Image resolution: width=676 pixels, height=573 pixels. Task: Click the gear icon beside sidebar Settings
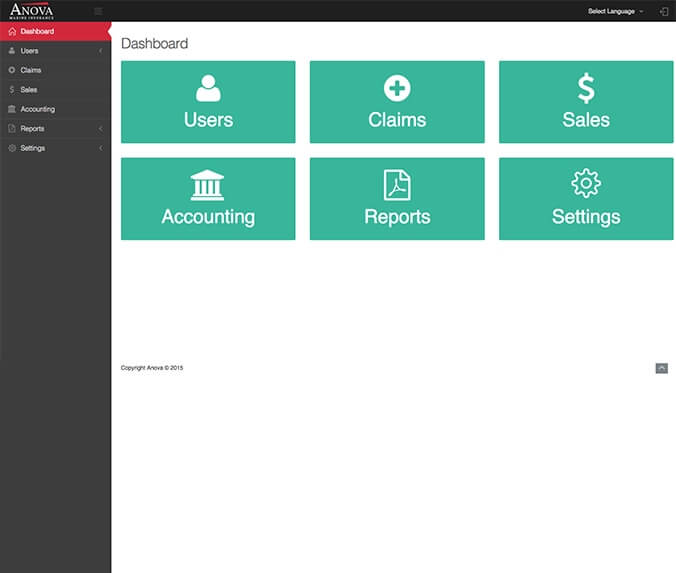point(11,148)
